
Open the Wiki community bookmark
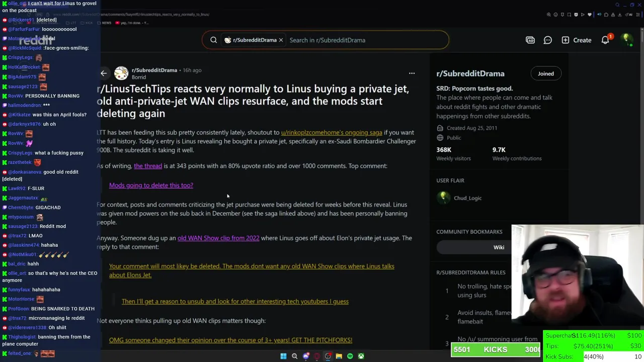[499, 247]
